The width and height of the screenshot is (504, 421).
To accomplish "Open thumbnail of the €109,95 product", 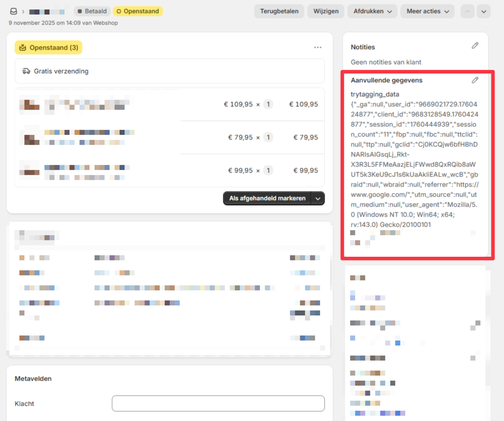I will [29, 104].
